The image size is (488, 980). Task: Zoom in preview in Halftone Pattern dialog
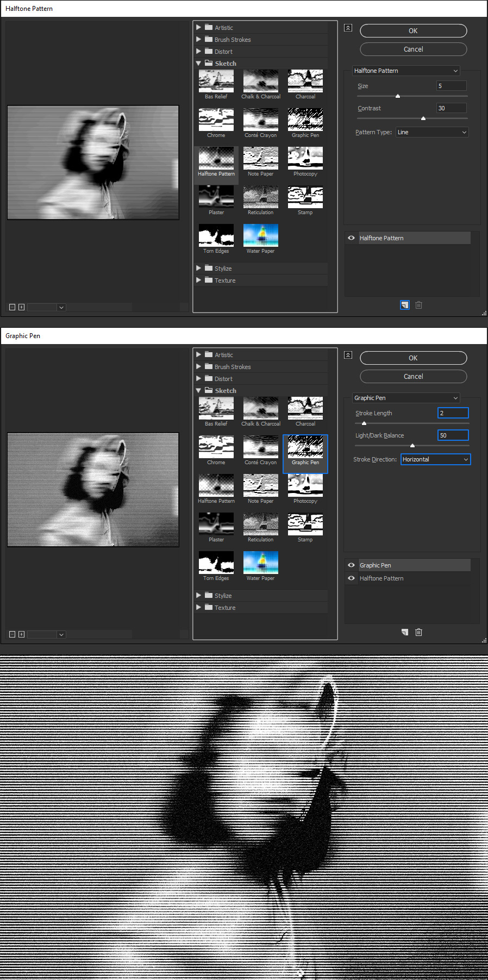pyautogui.click(x=21, y=307)
